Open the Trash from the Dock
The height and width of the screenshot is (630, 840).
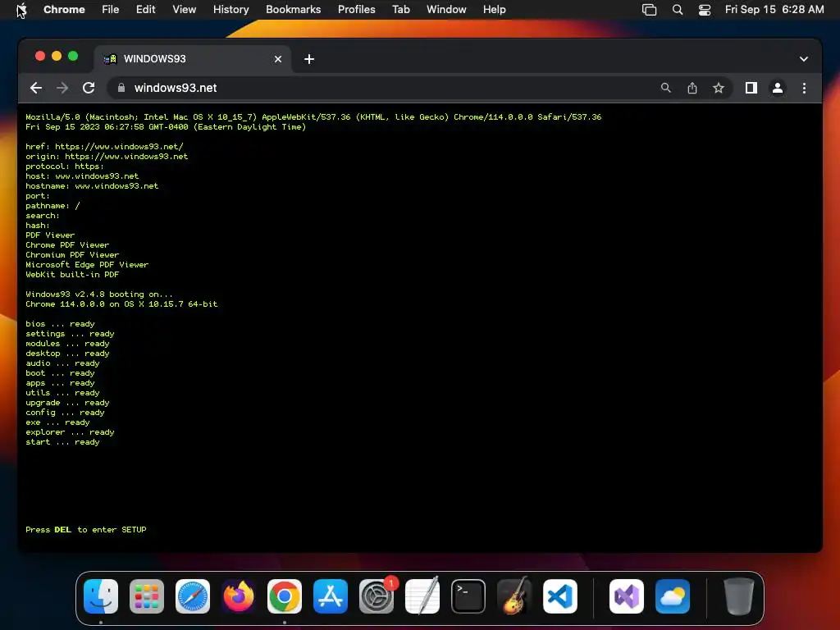pyautogui.click(x=739, y=596)
